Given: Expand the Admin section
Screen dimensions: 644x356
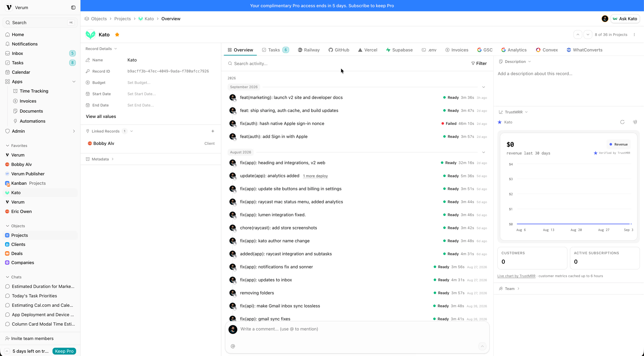Looking at the screenshot, I should click(74, 131).
